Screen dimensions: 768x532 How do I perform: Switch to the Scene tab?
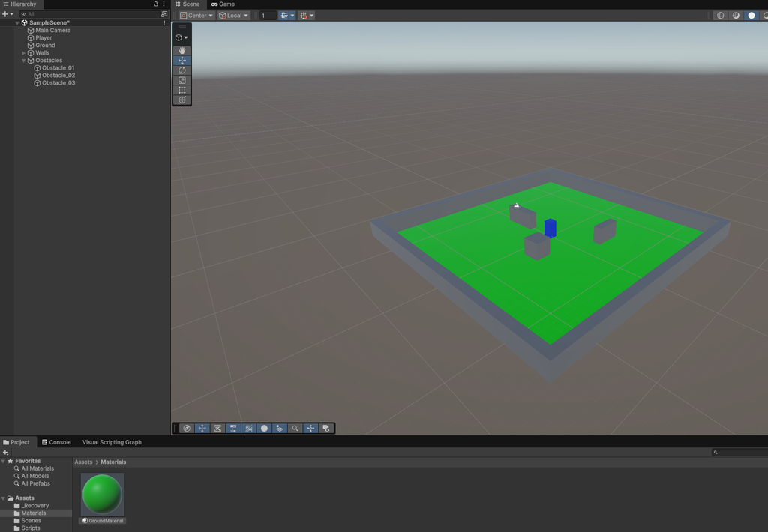point(187,4)
